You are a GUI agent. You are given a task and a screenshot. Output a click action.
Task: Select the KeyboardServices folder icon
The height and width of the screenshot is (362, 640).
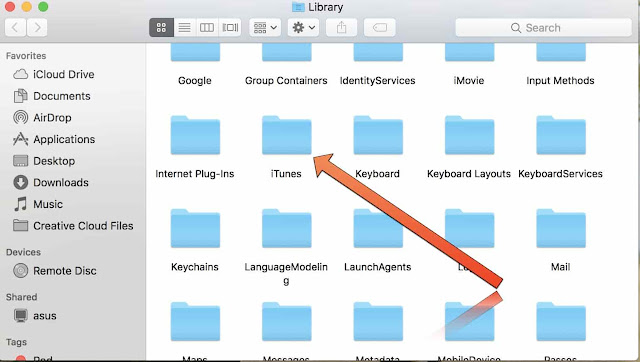pyautogui.click(x=561, y=136)
